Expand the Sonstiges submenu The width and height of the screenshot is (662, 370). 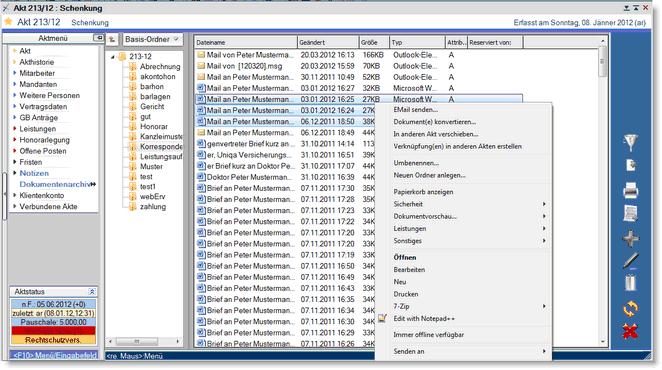click(544, 241)
